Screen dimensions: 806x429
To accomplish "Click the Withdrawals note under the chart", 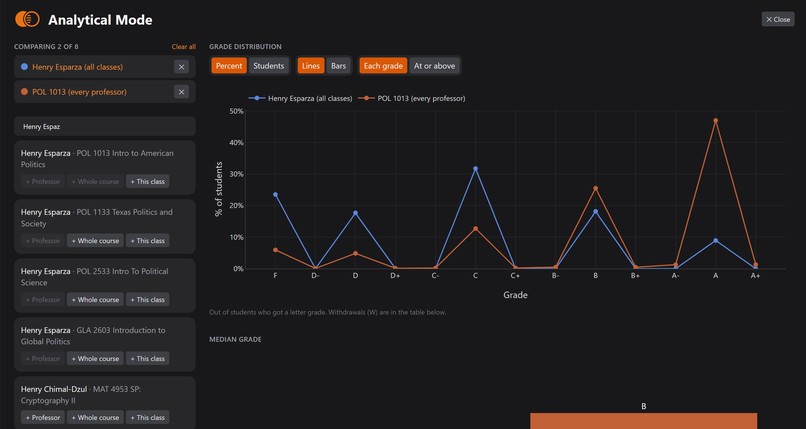I will [x=327, y=312].
